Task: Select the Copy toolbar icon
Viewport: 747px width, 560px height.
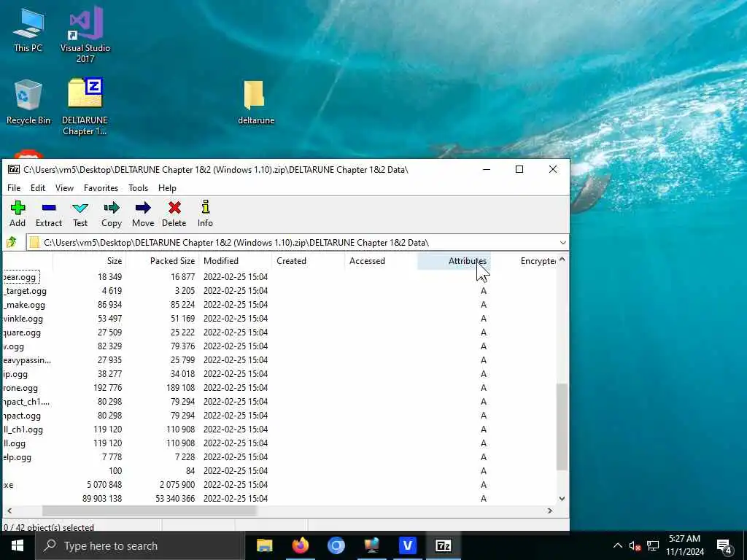Action: click(x=112, y=214)
